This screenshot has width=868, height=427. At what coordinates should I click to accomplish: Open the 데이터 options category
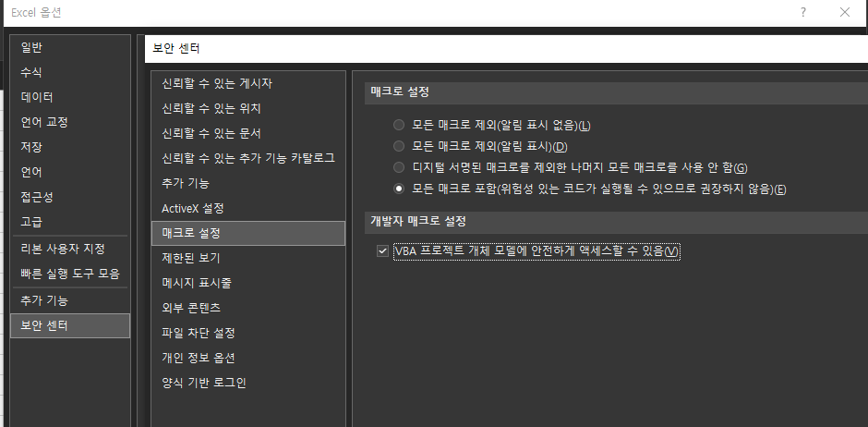point(70,97)
